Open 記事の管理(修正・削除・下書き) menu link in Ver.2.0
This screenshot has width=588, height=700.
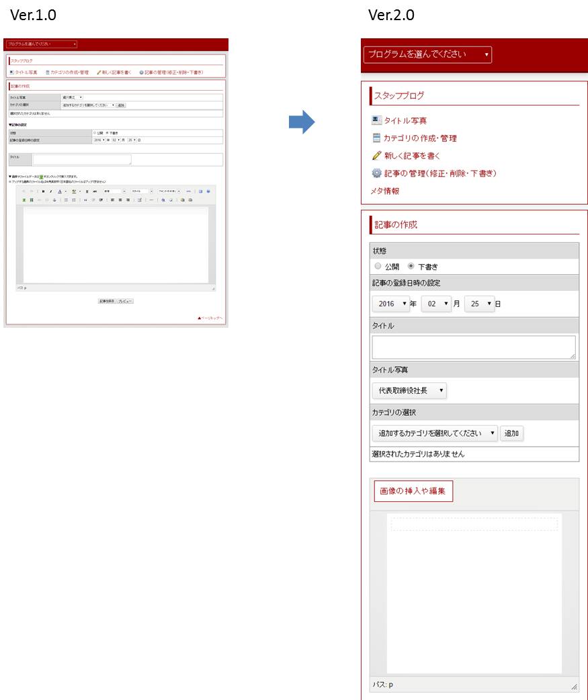440,173
